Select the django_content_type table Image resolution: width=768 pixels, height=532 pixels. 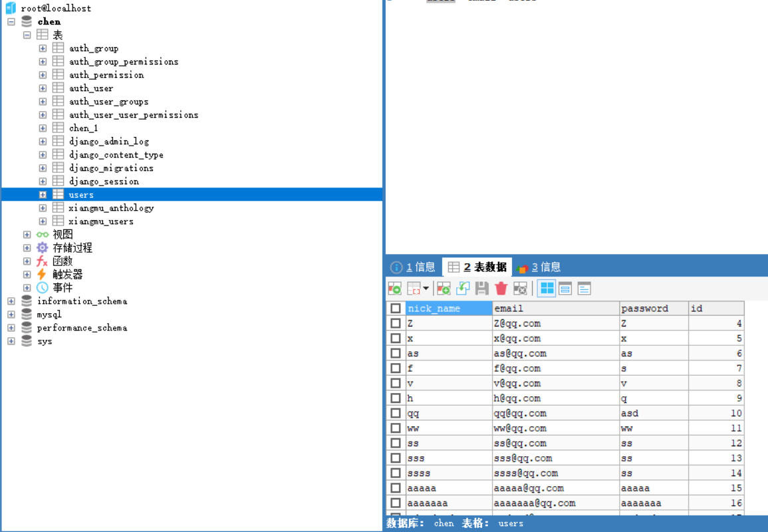tap(116, 154)
